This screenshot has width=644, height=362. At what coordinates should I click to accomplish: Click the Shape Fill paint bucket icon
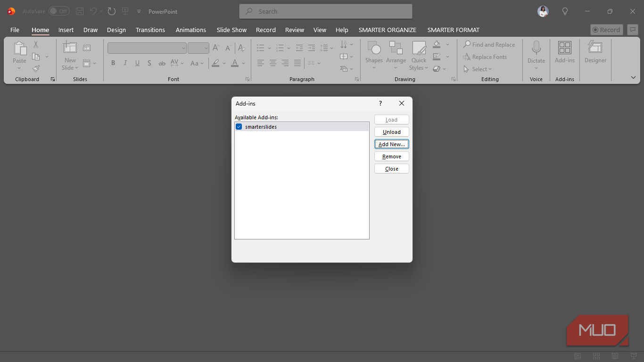(437, 44)
